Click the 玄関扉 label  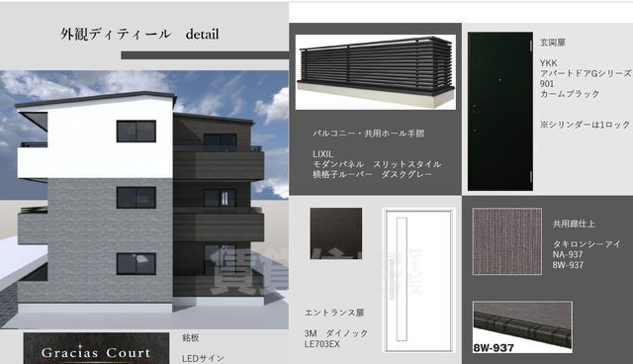click(x=553, y=43)
